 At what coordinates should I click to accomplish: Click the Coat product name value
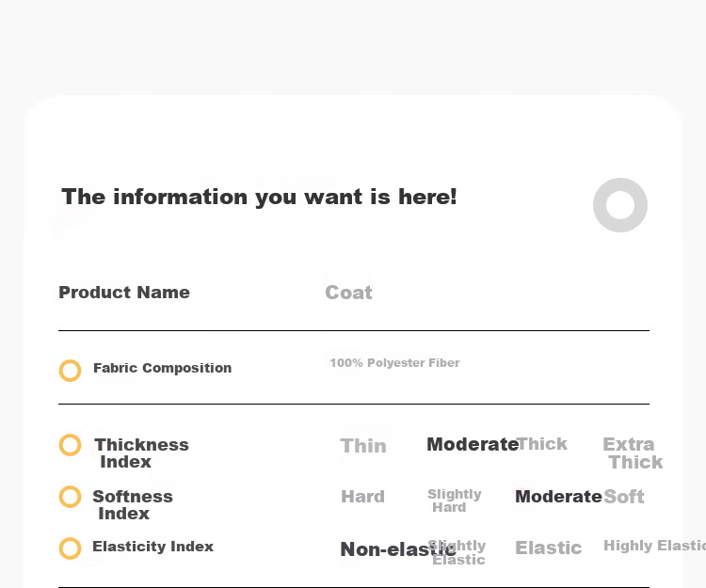click(348, 293)
